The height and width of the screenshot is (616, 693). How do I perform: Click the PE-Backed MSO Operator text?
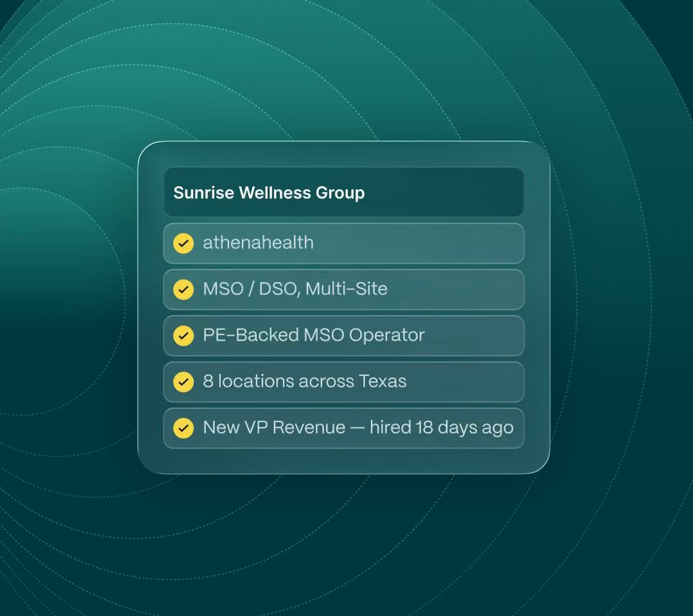coord(314,336)
